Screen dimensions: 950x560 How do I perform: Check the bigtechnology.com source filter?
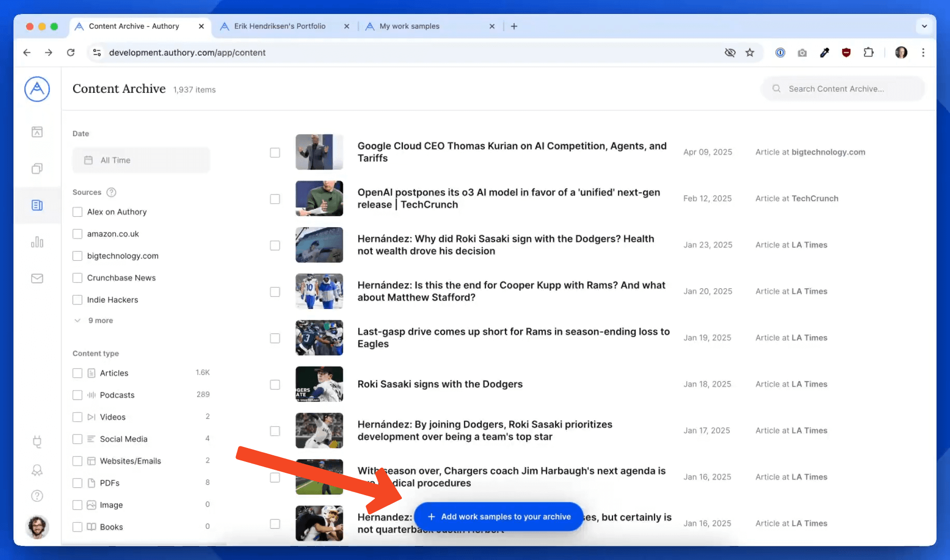tap(77, 256)
